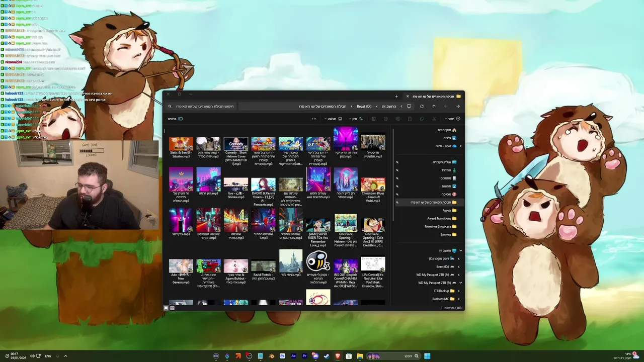Open the View (תצוגה) dropdown
The height and width of the screenshot is (362, 644).
pos(333,119)
